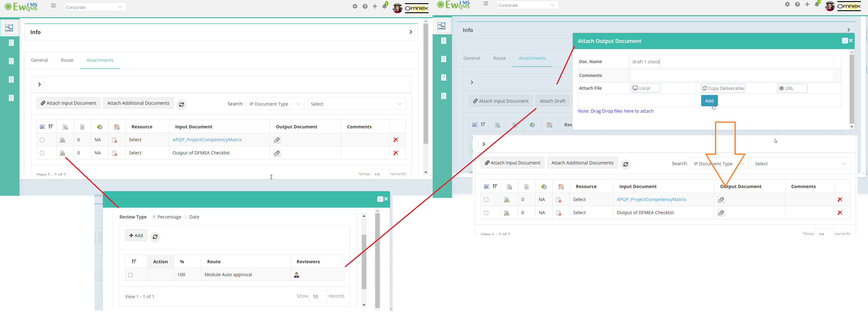Viewport: 868px width, 328px height.
Task: Click sort icon in left screenshot table header
Action: 51,127
